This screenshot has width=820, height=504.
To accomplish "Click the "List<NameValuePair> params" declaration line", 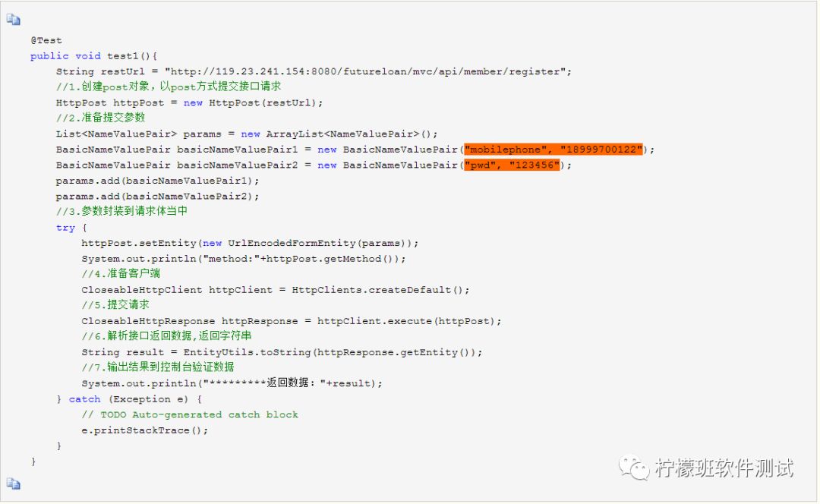I will click(x=247, y=134).
